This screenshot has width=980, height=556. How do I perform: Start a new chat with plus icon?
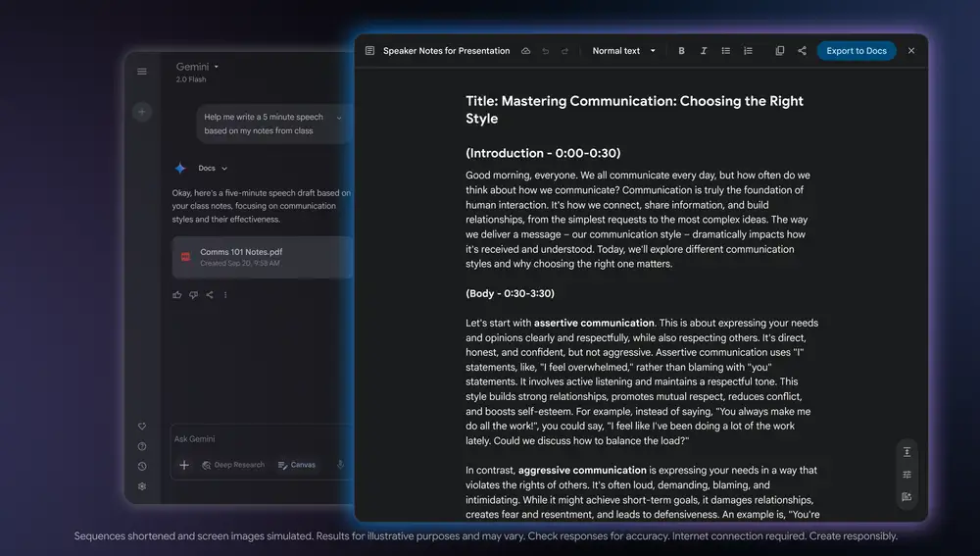142,112
